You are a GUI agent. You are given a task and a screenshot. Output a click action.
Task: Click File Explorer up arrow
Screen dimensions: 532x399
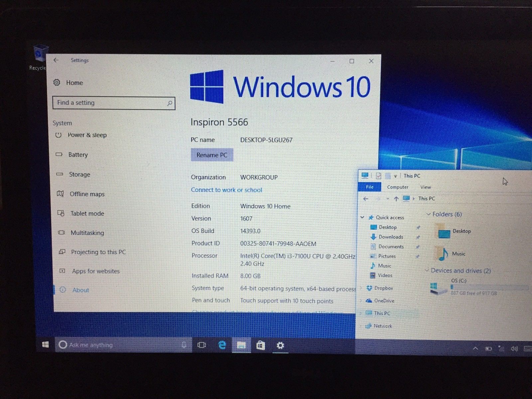[396, 199]
